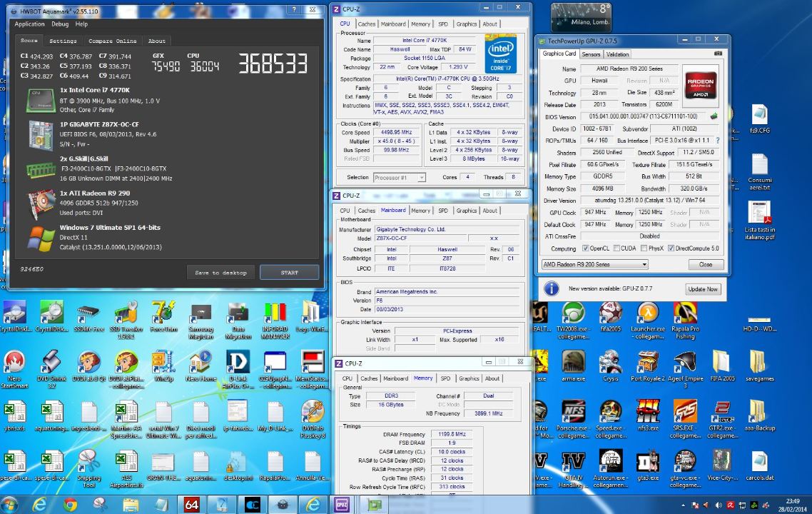Launch the DVD Shrink 3.2 shortcut

pos(52,369)
